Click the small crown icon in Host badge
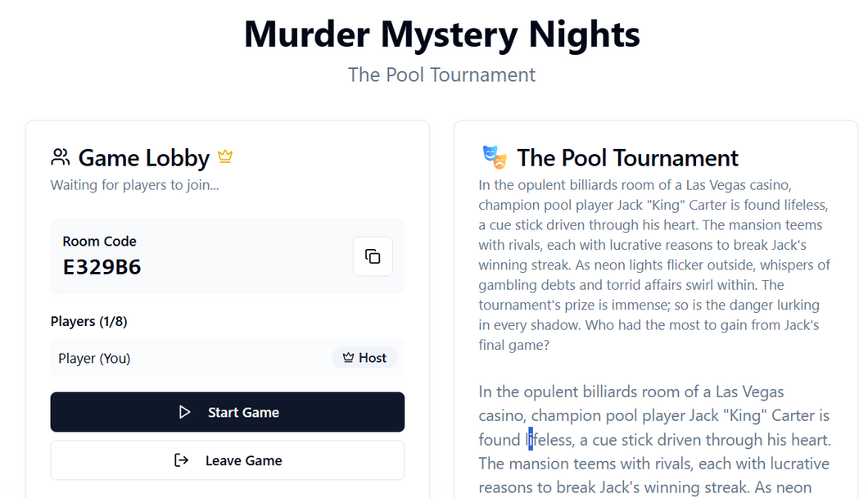Screen dimensions: 868x498 [x=348, y=358]
